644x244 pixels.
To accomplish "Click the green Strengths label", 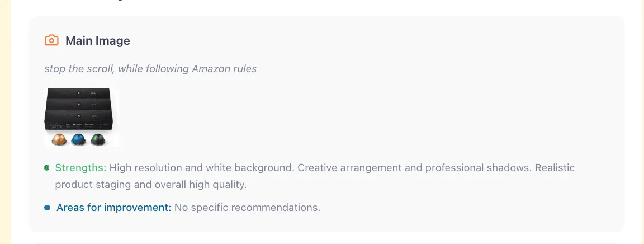I will coord(80,168).
